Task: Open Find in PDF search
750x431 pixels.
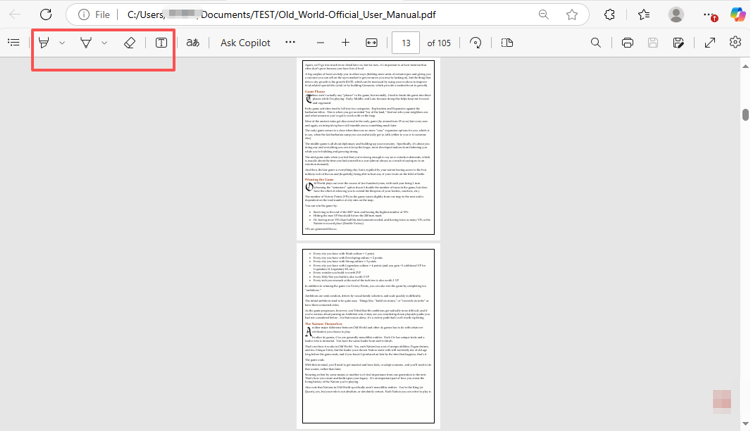Action: pyautogui.click(x=596, y=43)
